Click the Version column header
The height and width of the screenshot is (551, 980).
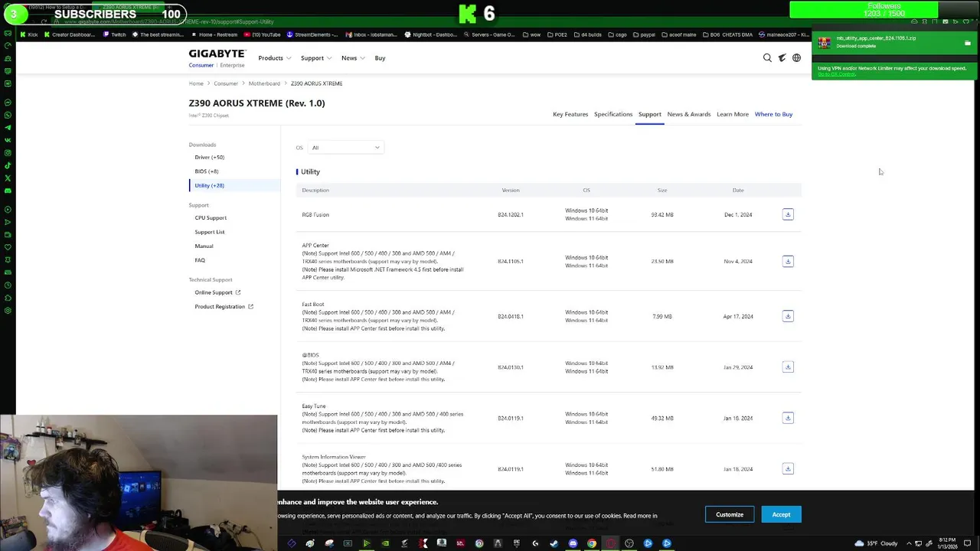coord(511,190)
